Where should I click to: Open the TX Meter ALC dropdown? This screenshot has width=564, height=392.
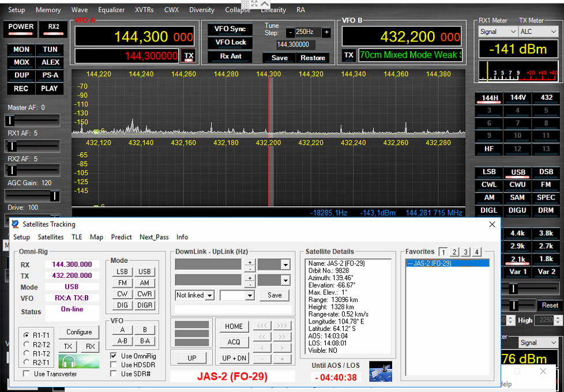tap(538, 32)
